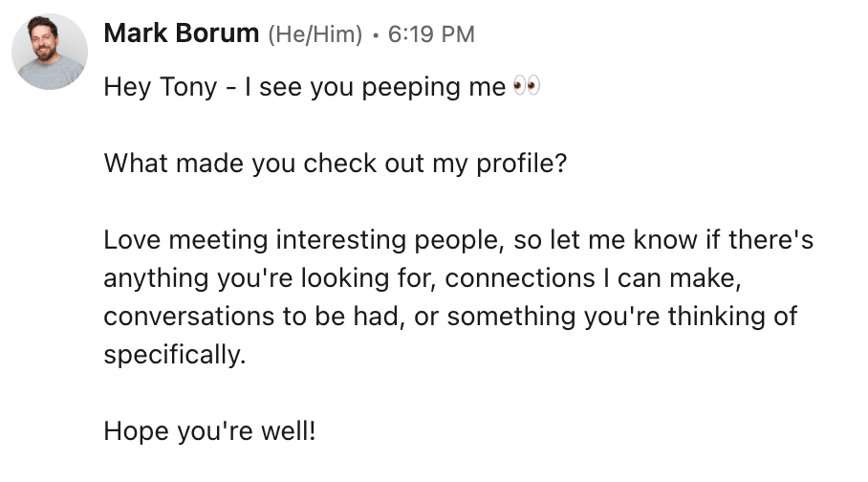Screen dimensions: 868x482
Task: Click the Mark Borum sender name
Action: tap(182, 33)
